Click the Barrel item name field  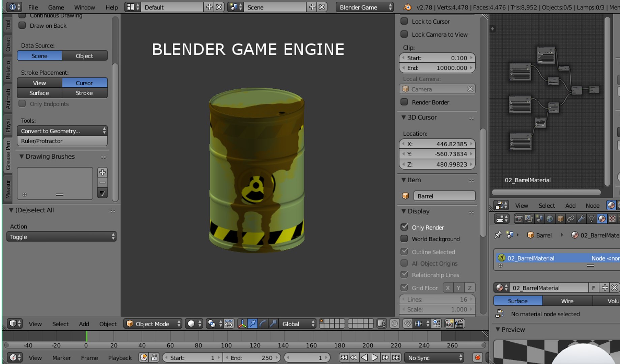pyautogui.click(x=444, y=196)
